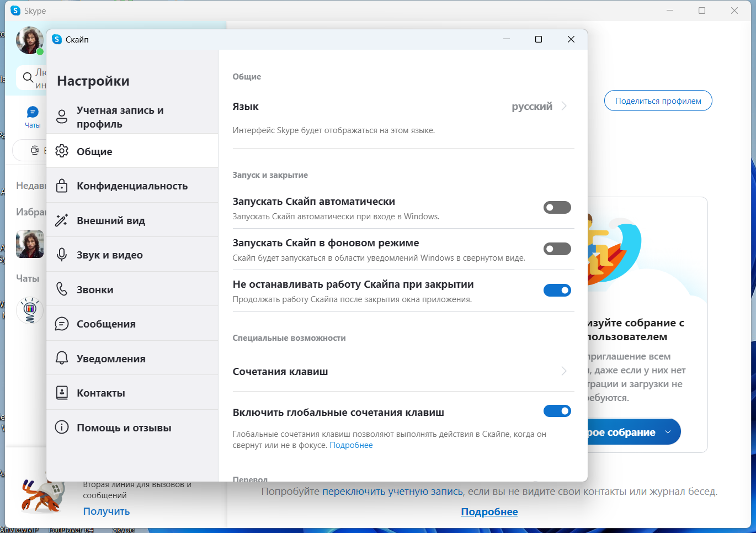Switch to the Чаты tab icon
Viewport: 756px width, 533px height.
[33, 112]
